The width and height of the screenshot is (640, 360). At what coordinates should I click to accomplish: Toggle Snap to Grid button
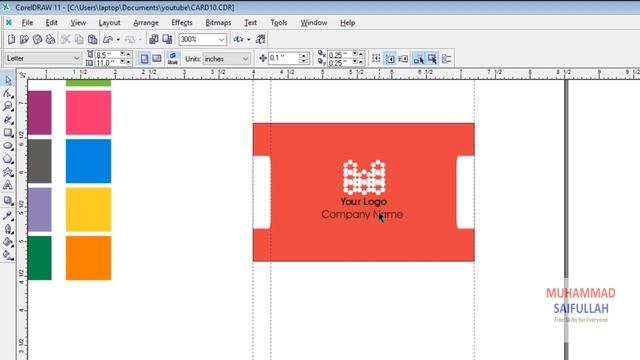click(x=376, y=59)
